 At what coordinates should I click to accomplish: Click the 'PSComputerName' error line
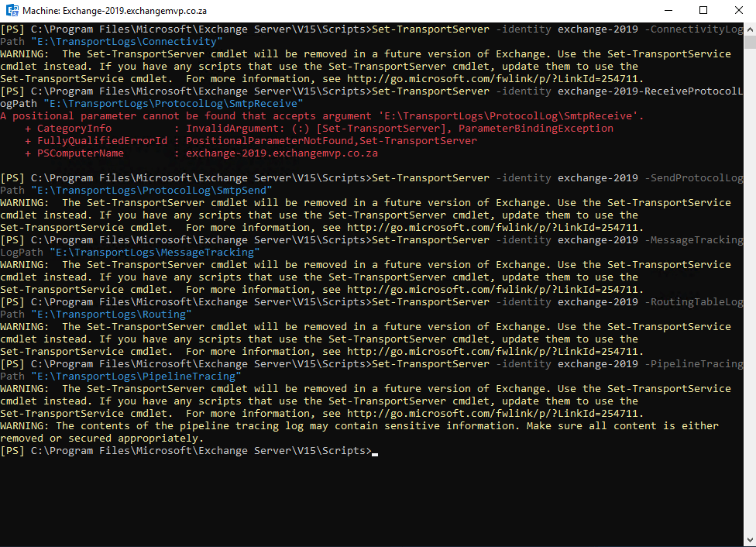201,153
